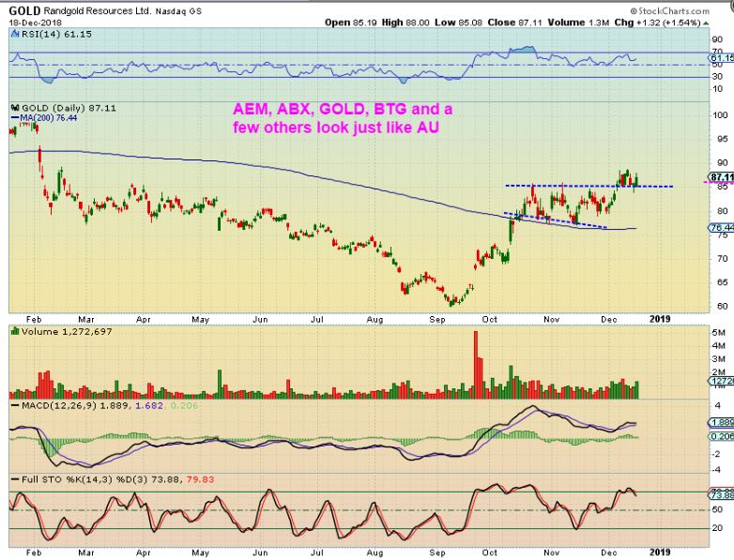Screen dimensions: 734x560
Task: Click the Close 87.11 value in the header
Action: (x=515, y=23)
